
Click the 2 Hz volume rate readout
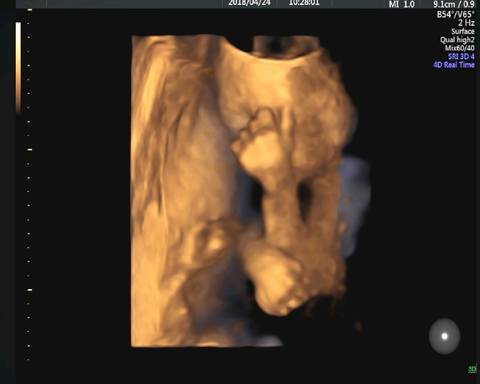pyautogui.click(x=466, y=23)
